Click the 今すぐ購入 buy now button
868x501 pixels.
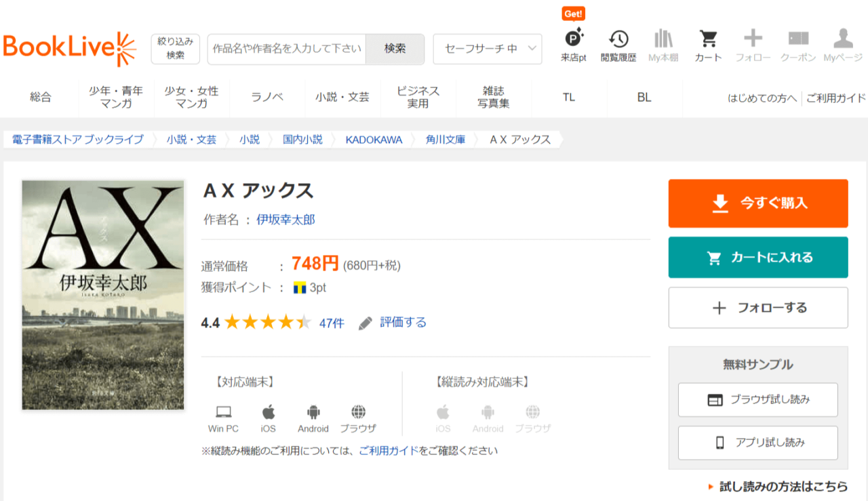758,203
